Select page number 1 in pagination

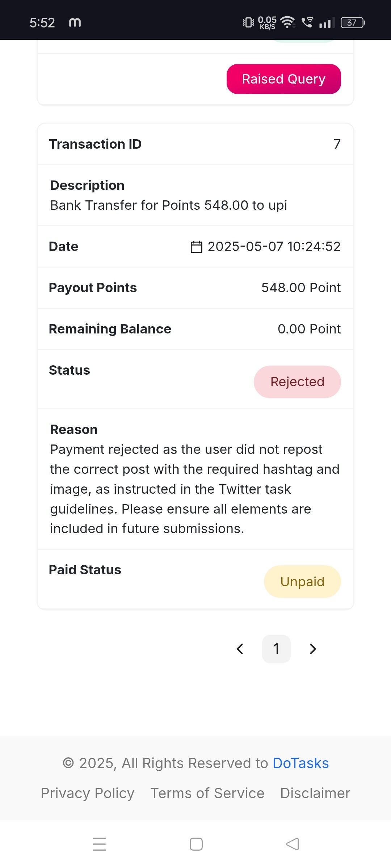point(276,649)
